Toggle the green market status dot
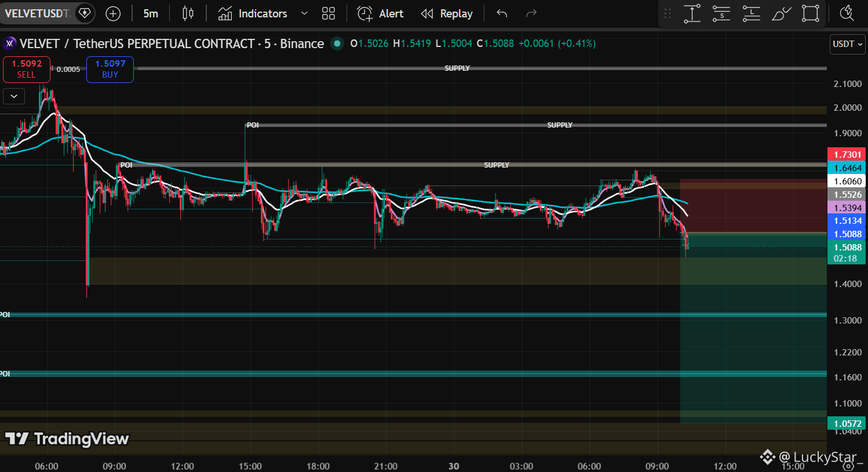Image resolution: width=868 pixels, height=472 pixels. click(x=337, y=43)
